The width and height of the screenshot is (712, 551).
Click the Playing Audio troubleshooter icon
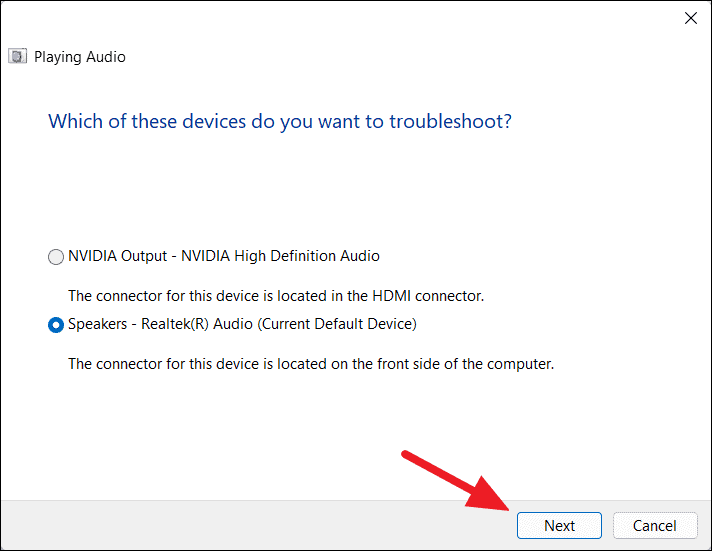coord(18,56)
